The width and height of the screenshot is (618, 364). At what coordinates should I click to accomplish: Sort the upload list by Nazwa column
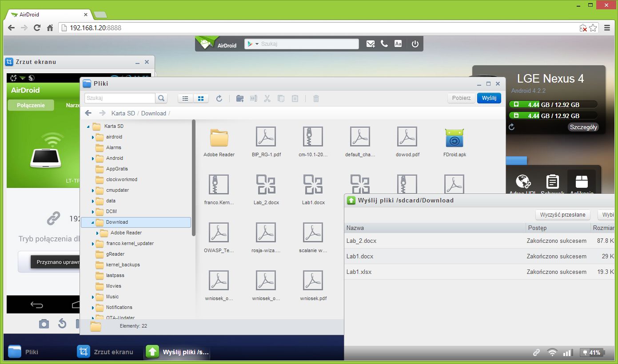pyautogui.click(x=435, y=228)
